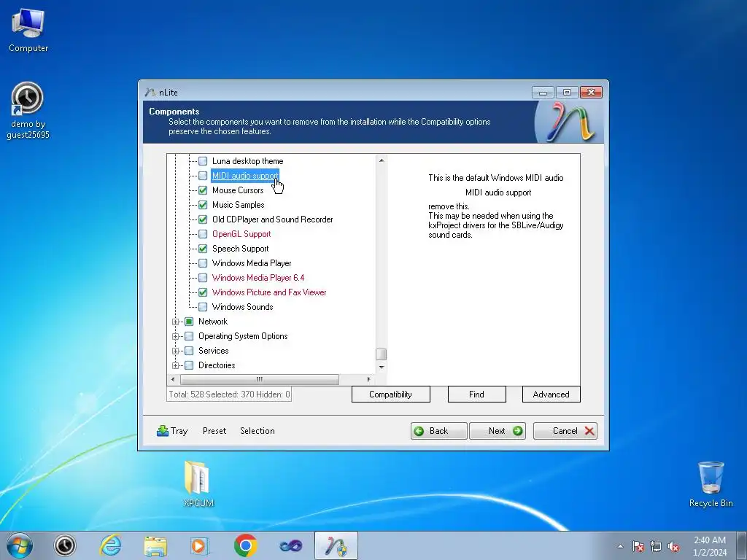Screen dimensions: 747x560
Task: Click the Find button
Action: tap(476, 394)
